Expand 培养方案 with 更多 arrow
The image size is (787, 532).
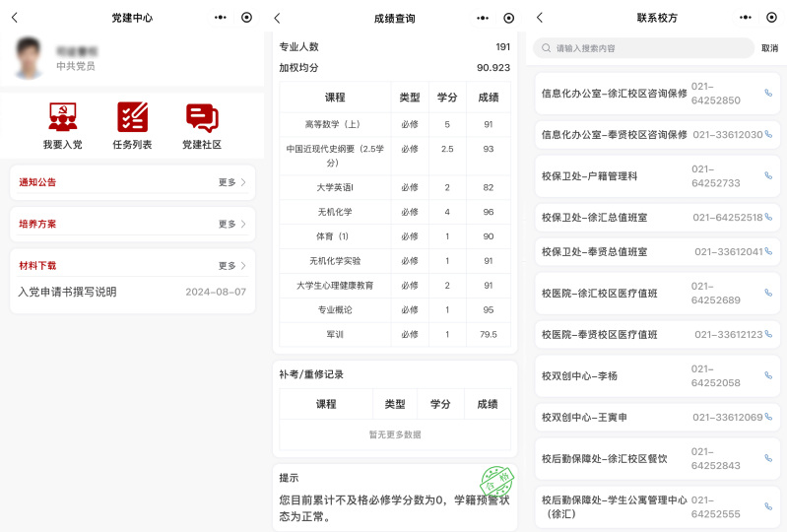click(232, 224)
